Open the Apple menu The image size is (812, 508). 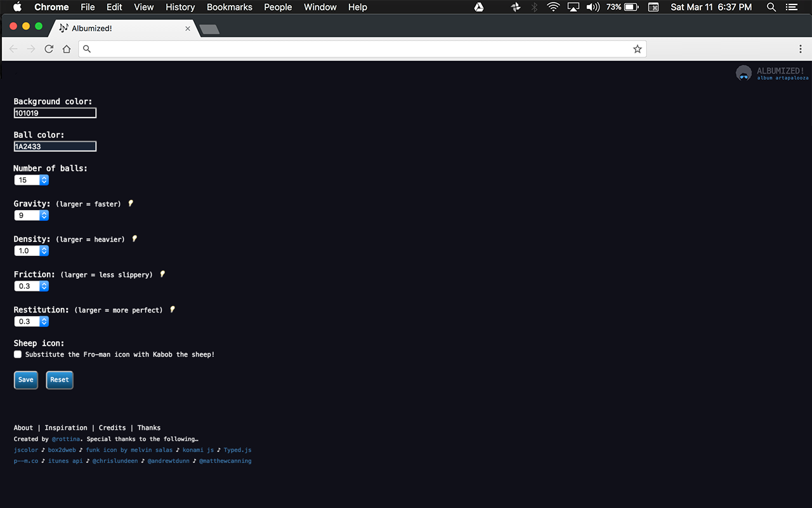pyautogui.click(x=17, y=7)
